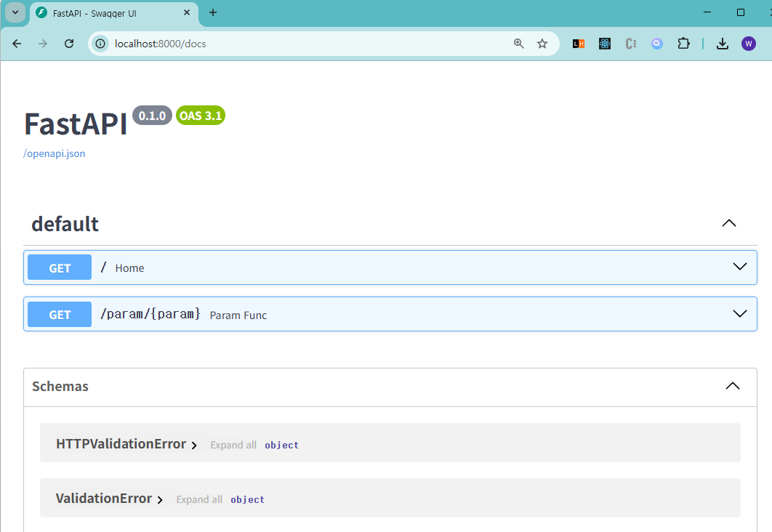This screenshot has width=772, height=532.
Task: Bookmark this page with the star icon
Action: tap(542, 44)
